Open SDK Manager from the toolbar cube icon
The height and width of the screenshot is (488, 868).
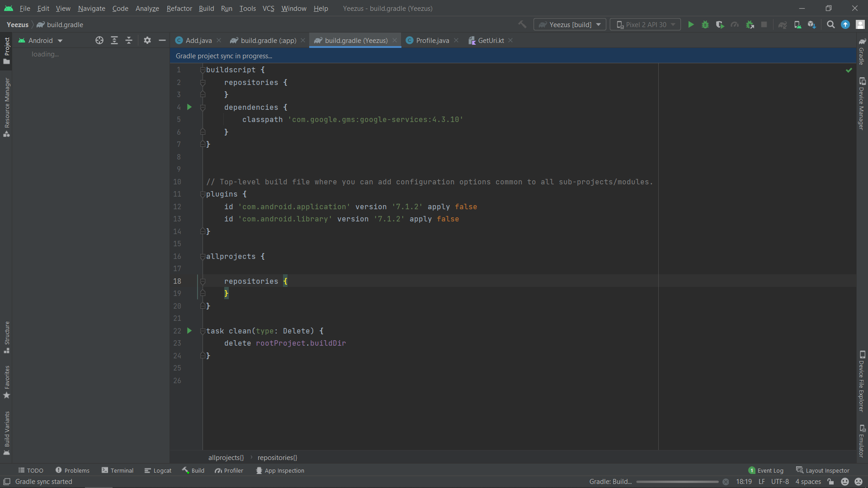click(x=812, y=24)
